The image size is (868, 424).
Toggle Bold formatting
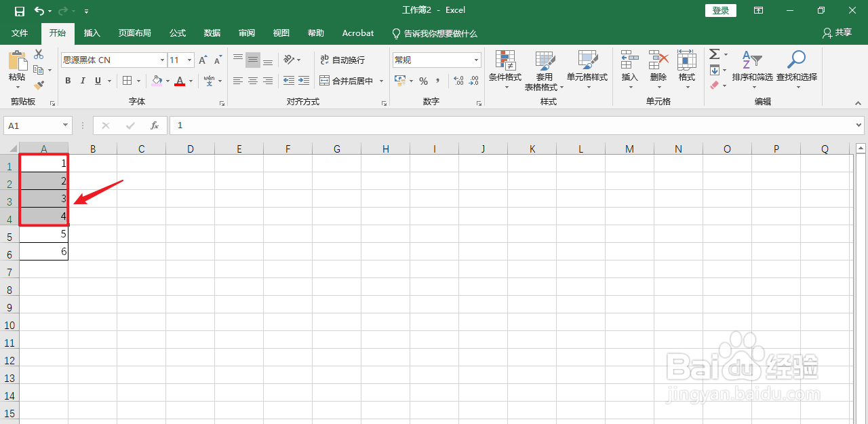click(68, 81)
